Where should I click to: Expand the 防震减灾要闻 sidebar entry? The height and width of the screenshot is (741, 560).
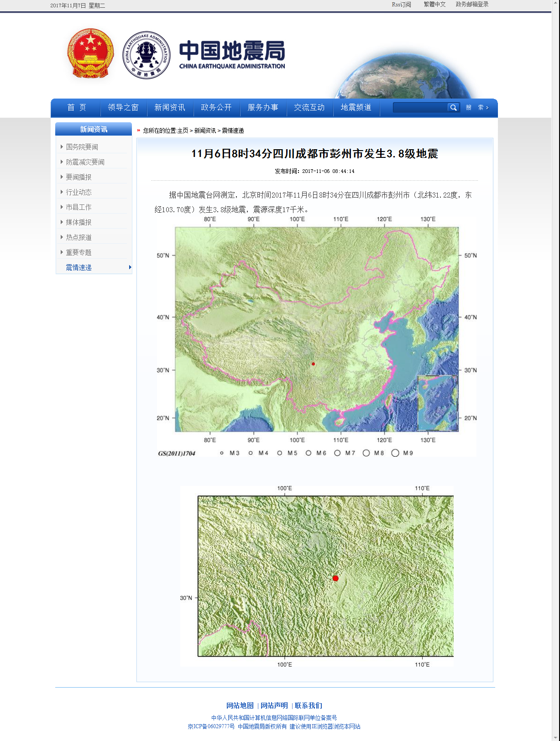(x=85, y=162)
